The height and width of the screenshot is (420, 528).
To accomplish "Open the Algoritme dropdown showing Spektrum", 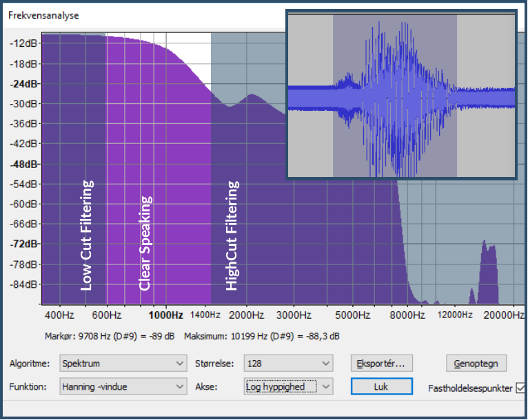I will [123, 363].
